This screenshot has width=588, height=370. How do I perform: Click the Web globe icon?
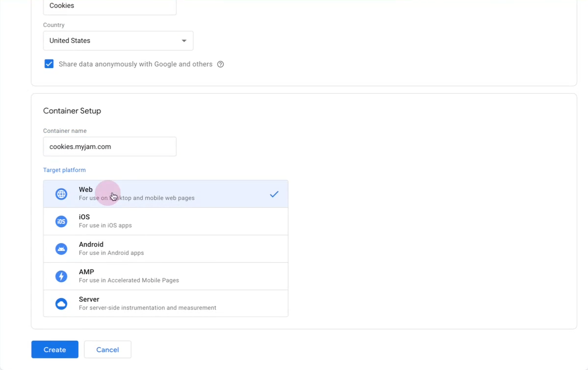(x=61, y=194)
